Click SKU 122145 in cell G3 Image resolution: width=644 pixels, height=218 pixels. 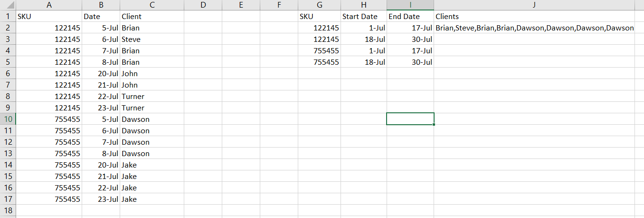point(319,39)
